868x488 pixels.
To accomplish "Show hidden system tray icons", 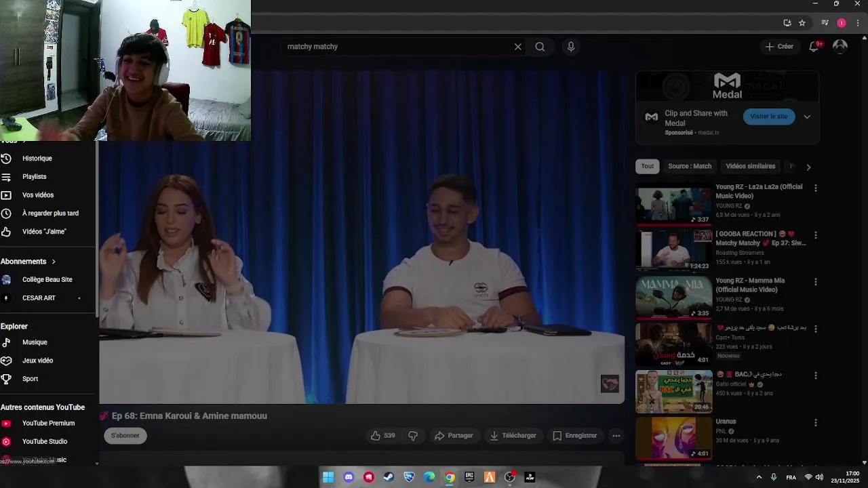I will click(758, 477).
